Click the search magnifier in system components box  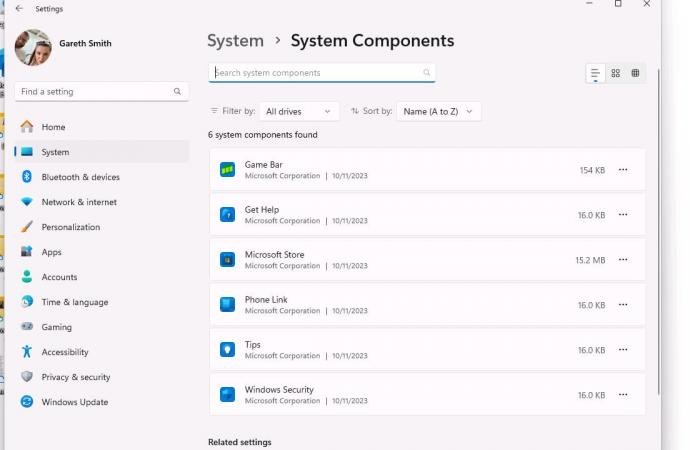click(x=427, y=73)
